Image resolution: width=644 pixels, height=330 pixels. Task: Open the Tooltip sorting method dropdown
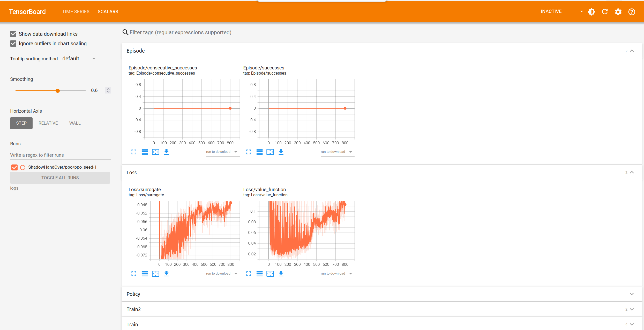point(80,59)
